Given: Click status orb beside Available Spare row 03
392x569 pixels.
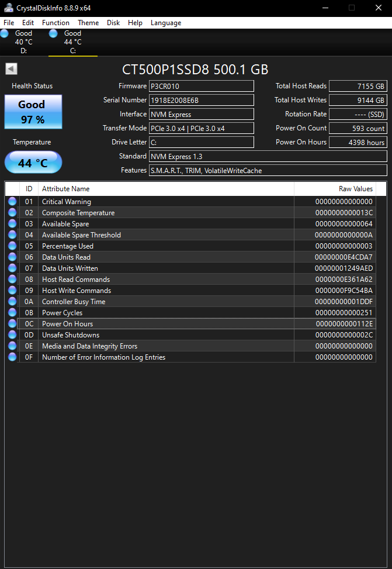Looking at the screenshot, I should 12,223.
